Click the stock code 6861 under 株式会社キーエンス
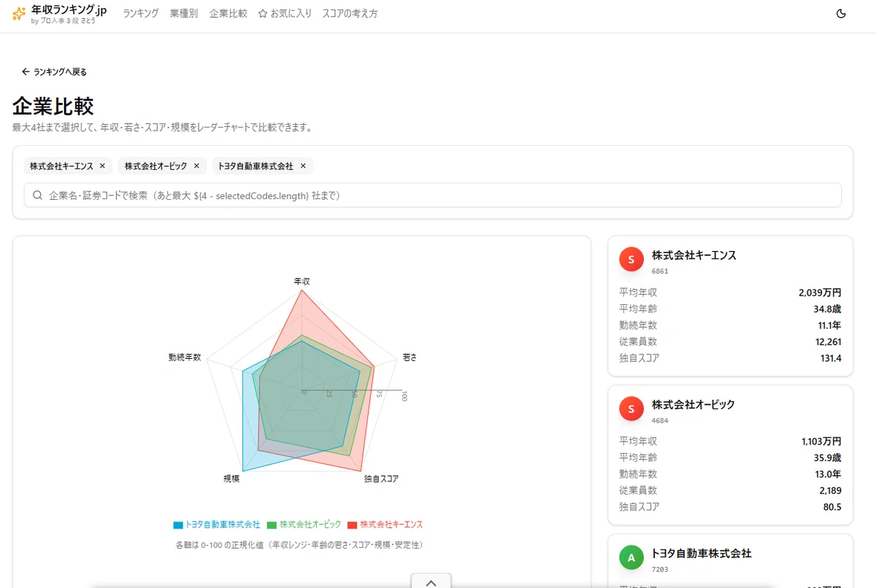Image resolution: width=876 pixels, height=588 pixels. [x=660, y=271]
